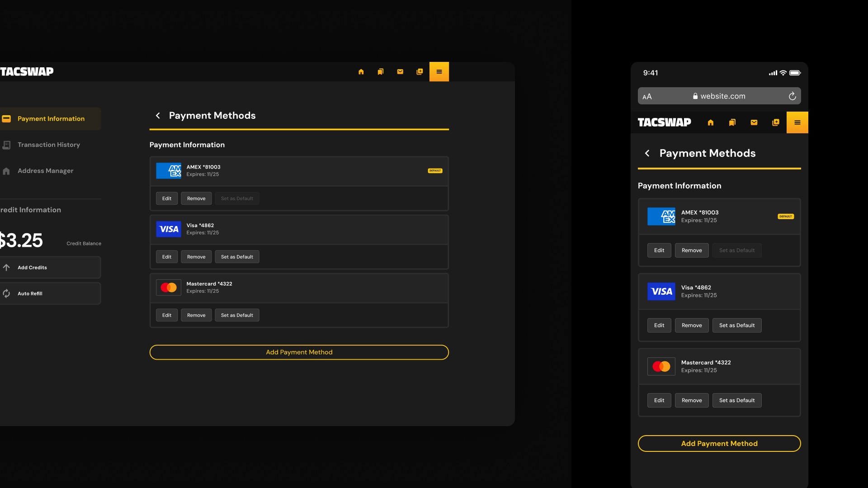Remove the AMEX *81003 card on desktop
The width and height of the screenshot is (868, 488).
196,199
